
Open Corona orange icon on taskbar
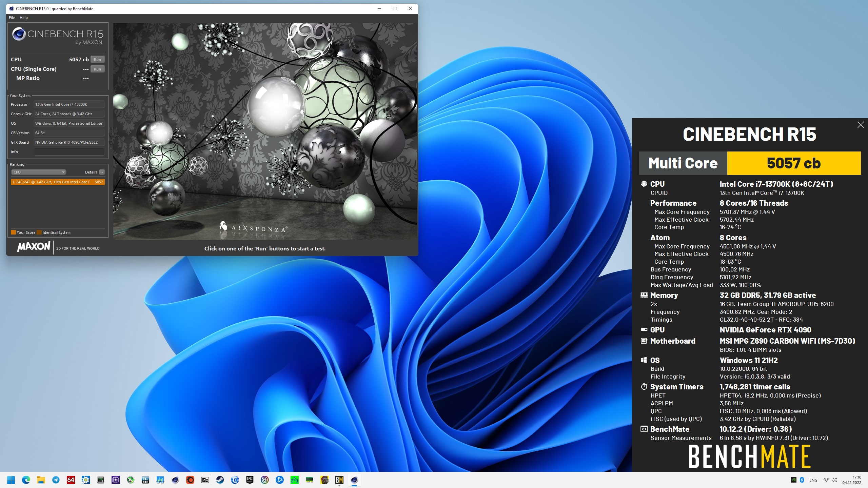click(190, 480)
